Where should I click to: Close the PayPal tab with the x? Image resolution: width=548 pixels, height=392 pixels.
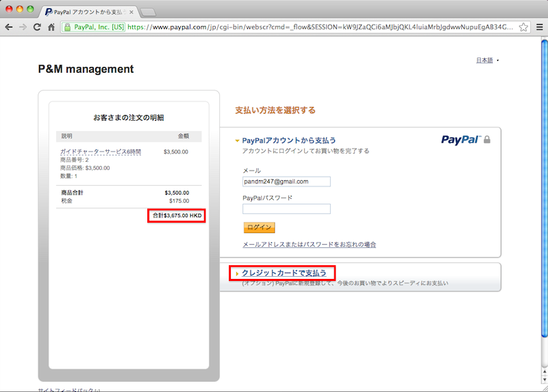tap(132, 12)
